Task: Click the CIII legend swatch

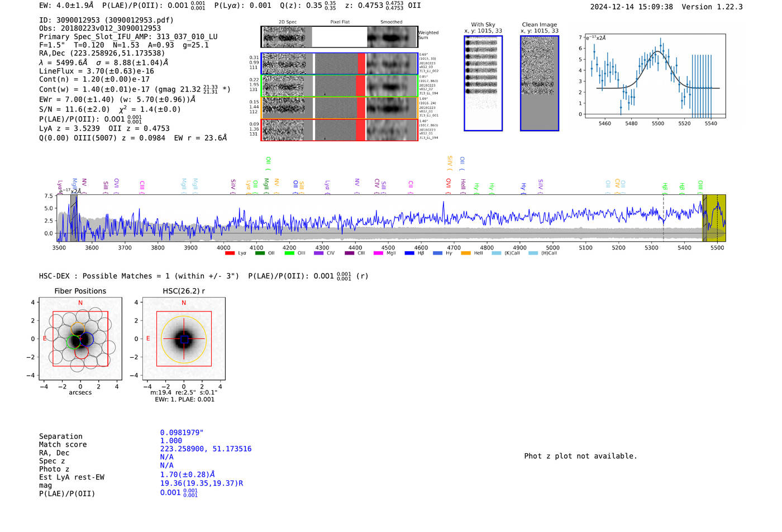Action: click(x=349, y=253)
